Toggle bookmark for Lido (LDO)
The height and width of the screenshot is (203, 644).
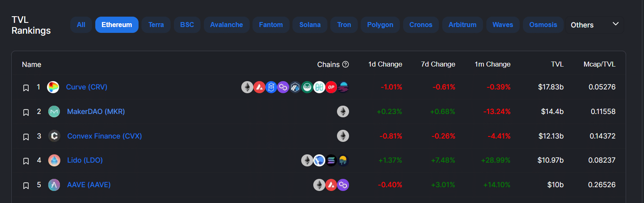[x=26, y=161]
